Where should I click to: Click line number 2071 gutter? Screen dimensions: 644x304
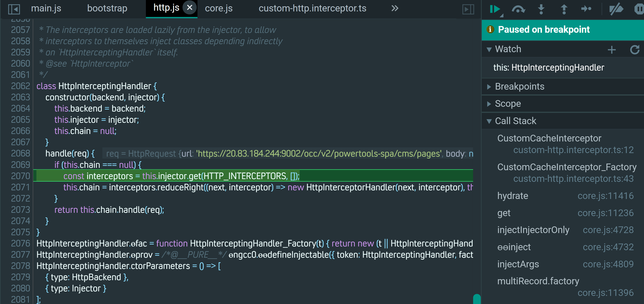(20, 187)
